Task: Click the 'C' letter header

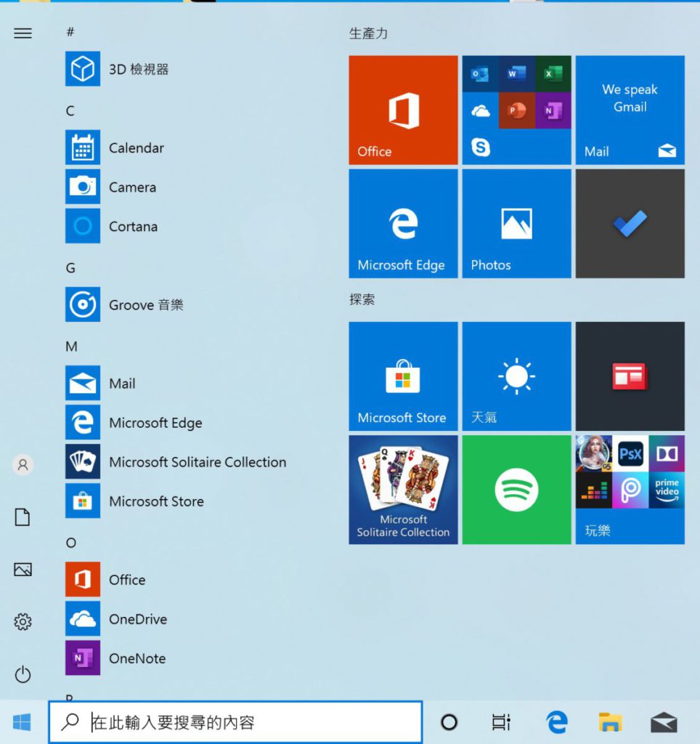Action: point(70,111)
